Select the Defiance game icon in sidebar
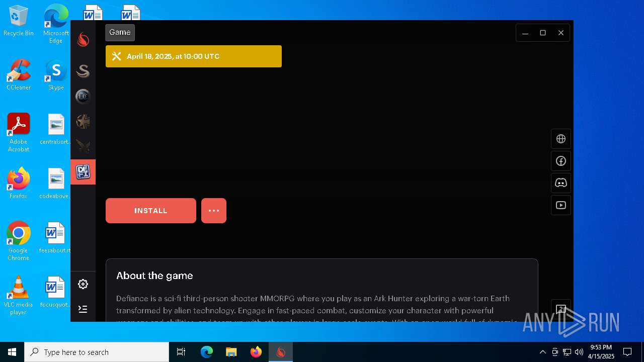The image size is (644, 362). click(x=83, y=172)
